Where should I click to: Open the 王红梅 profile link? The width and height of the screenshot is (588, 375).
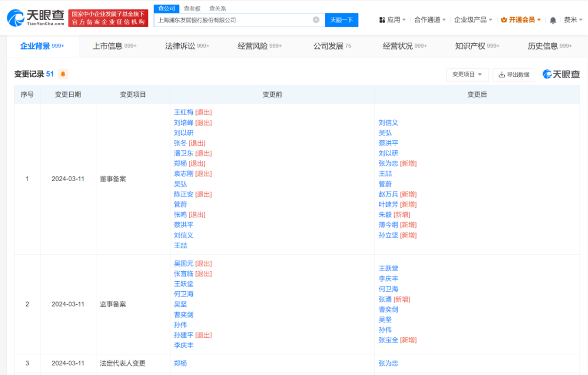(x=184, y=112)
